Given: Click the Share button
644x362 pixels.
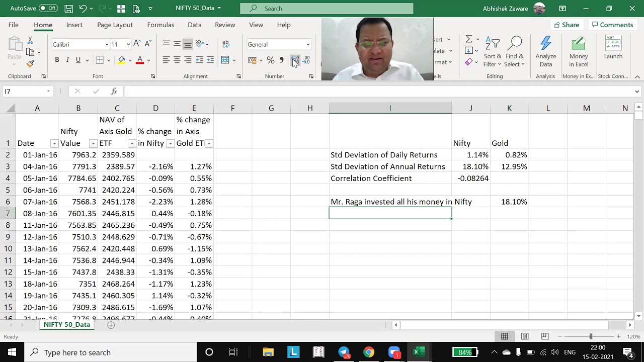Looking at the screenshot, I should click(x=566, y=25).
